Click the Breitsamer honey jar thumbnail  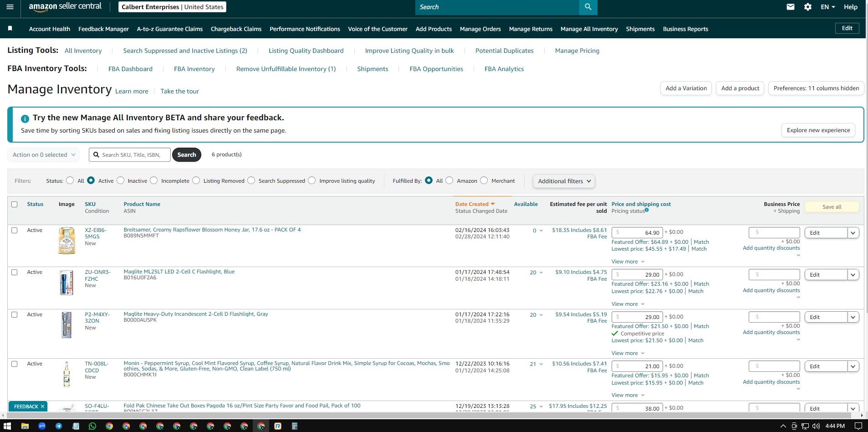coord(66,241)
